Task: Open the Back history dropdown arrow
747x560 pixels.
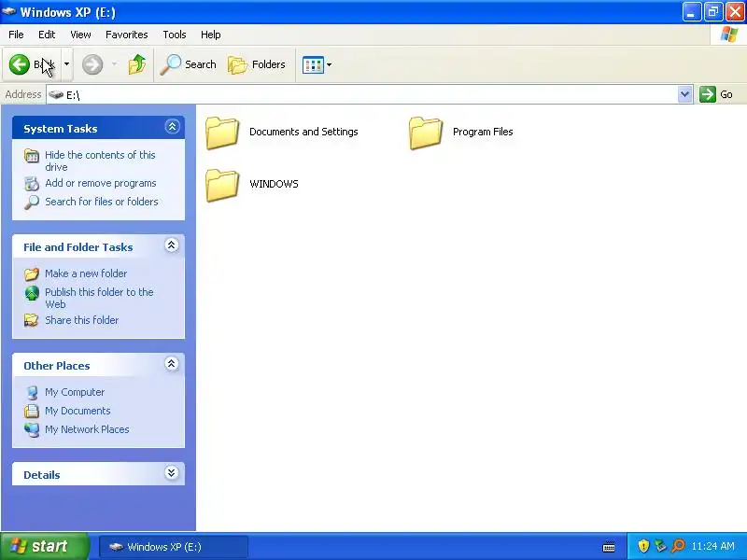Action: click(x=66, y=64)
